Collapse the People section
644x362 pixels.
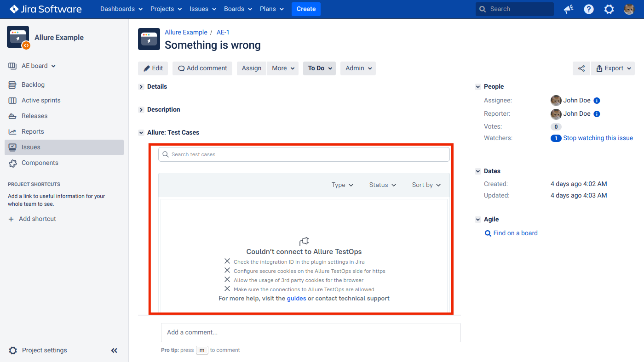pos(478,87)
